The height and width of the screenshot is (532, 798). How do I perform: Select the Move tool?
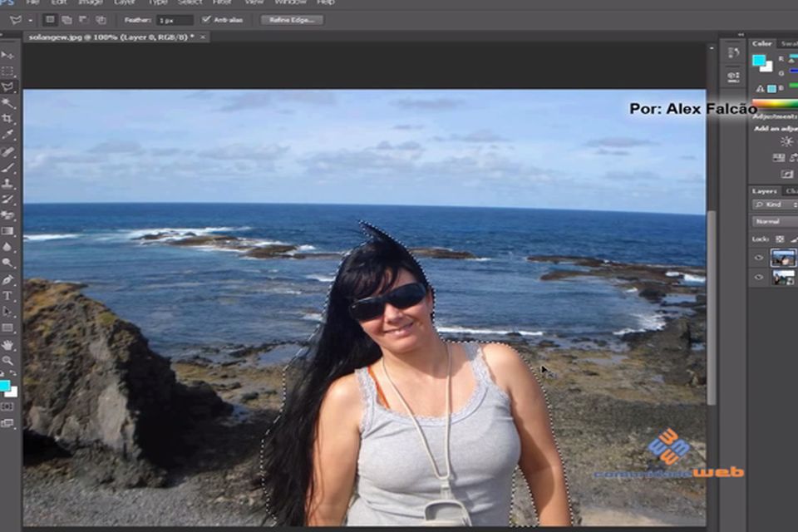click(7, 55)
